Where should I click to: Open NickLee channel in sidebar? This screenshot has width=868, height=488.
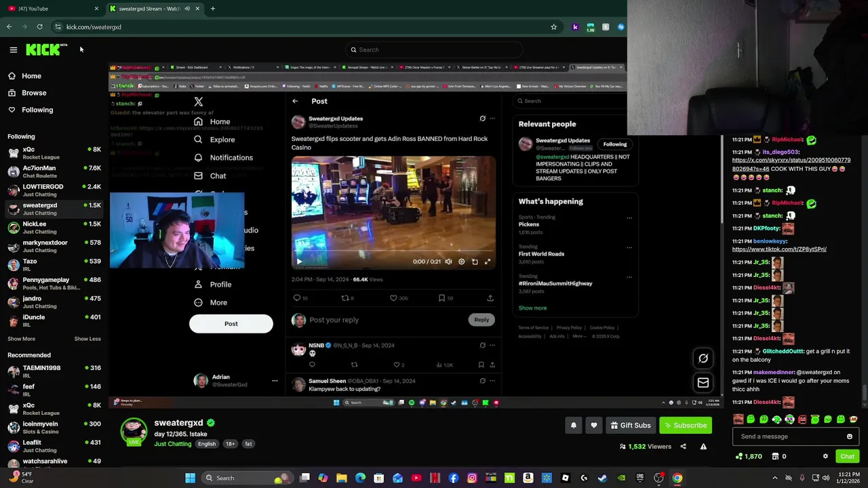click(x=53, y=228)
